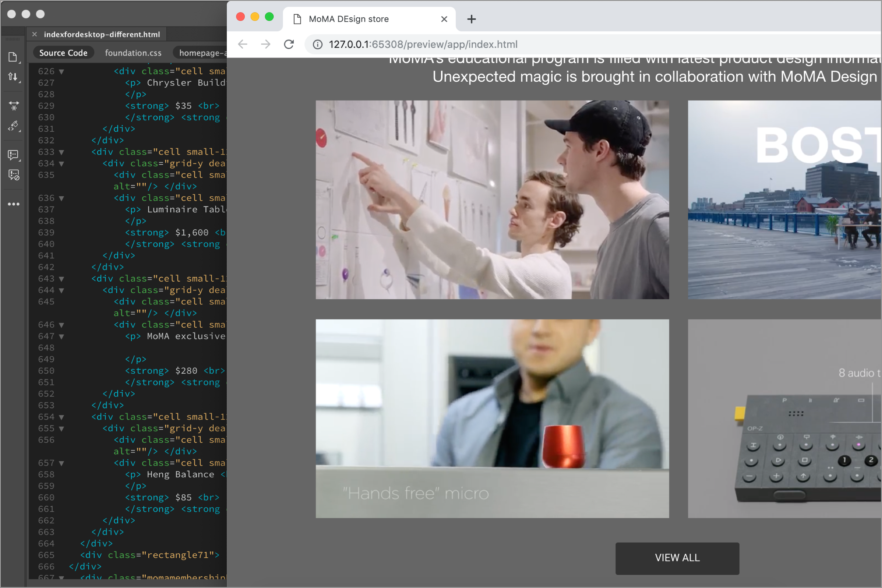Open the Open Documents file icon
The width and height of the screenshot is (882, 588).
tap(13, 57)
